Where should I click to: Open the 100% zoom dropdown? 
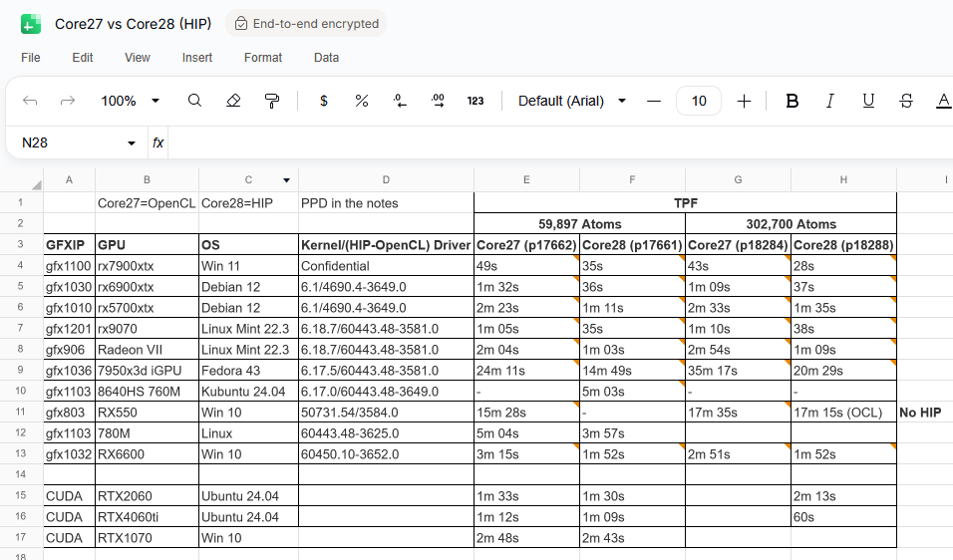click(x=131, y=101)
